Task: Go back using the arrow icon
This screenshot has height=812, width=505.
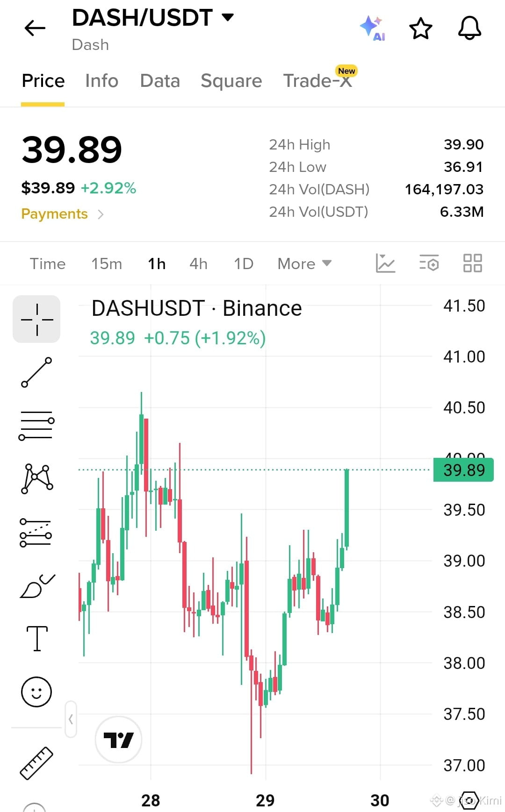Action: (35, 28)
